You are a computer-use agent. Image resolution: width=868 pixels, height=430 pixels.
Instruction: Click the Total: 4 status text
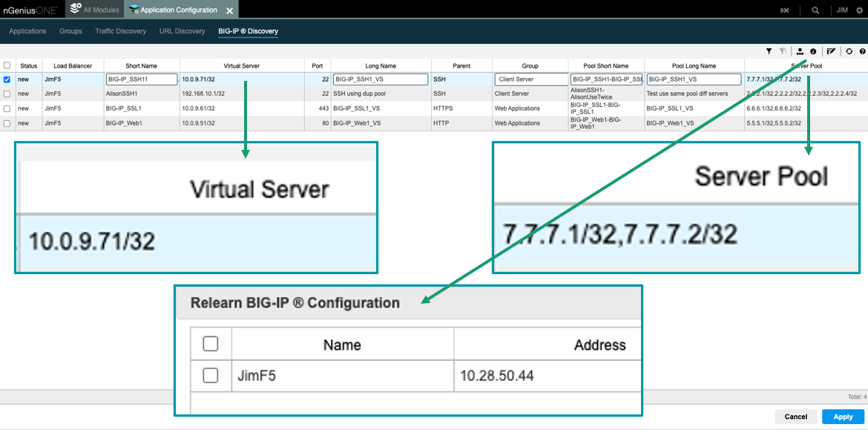pos(856,397)
